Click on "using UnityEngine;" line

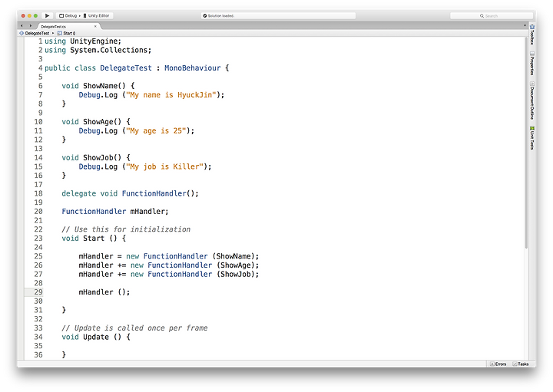click(x=83, y=41)
